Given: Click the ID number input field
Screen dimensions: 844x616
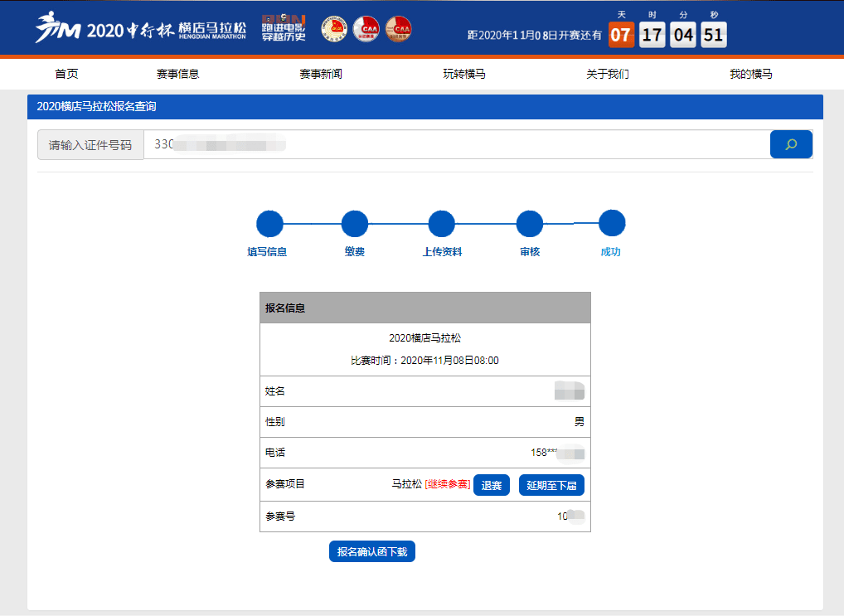Looking at the screenshot, I should 457,144.
